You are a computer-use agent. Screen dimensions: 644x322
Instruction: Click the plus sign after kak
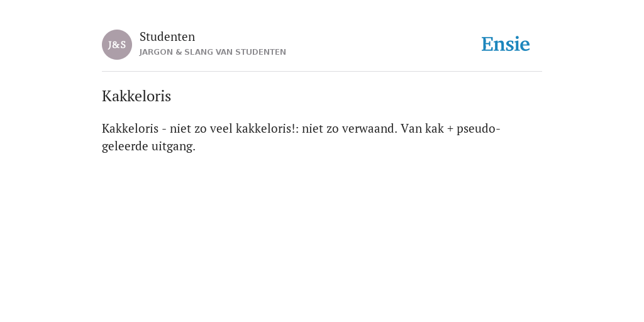point(450,129)
